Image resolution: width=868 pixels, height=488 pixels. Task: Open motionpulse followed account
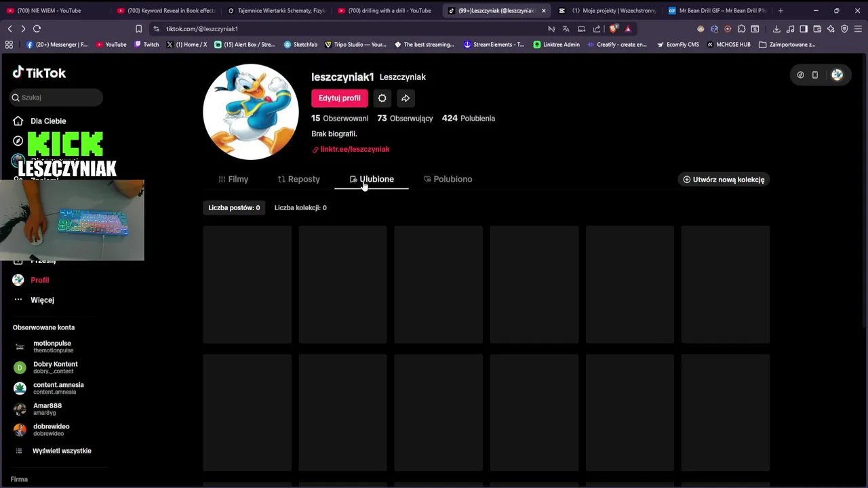(x=52, y=346)
